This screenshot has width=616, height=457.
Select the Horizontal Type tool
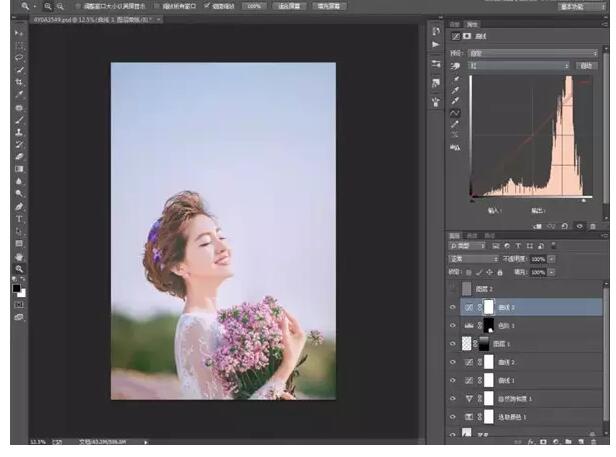click(20, 218)
